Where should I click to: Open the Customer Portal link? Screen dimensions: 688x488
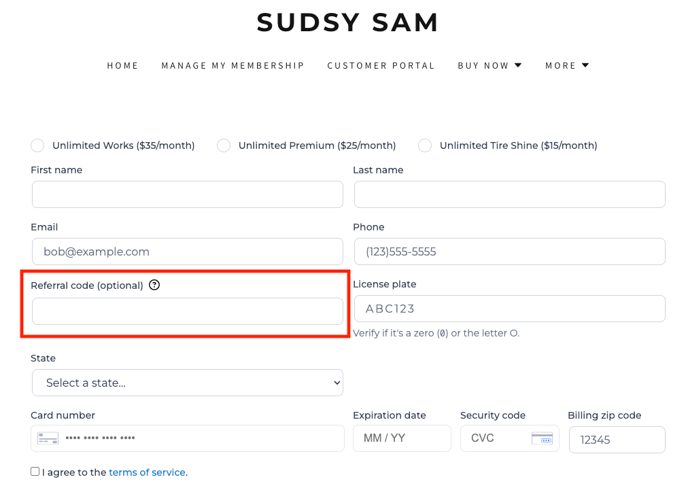(381, 65)
